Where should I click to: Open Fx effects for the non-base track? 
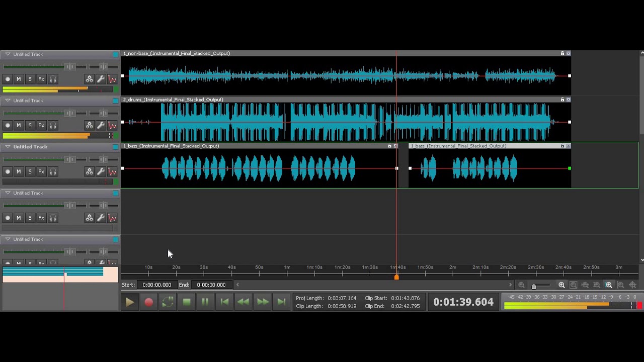[x=41, y=79]
